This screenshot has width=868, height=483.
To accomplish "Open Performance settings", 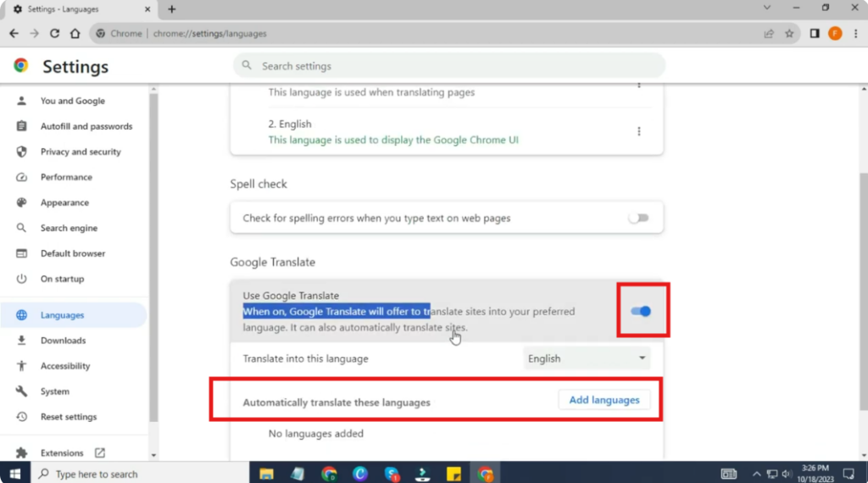I will (66, 177).
